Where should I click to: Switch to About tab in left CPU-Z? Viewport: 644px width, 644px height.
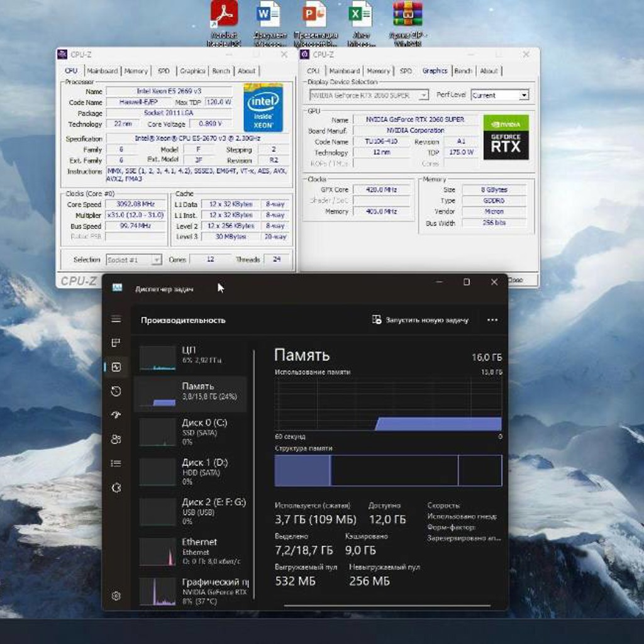point(247,70)
